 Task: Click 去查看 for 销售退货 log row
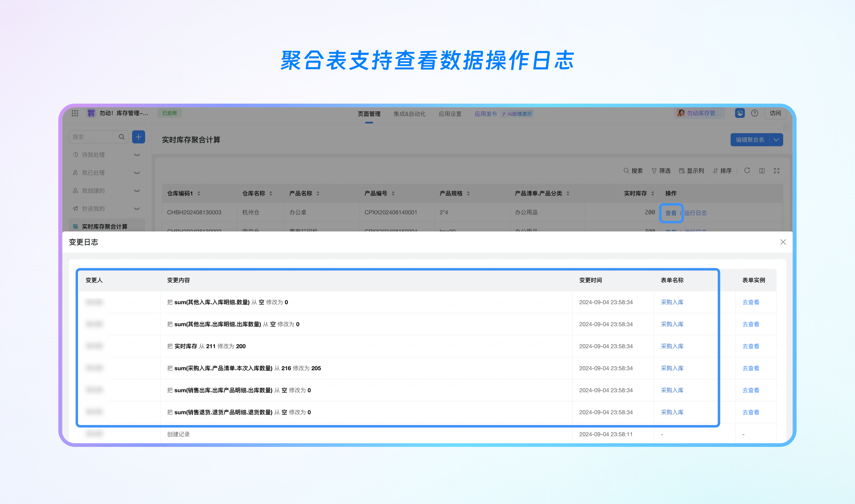[x=751, y=412]
